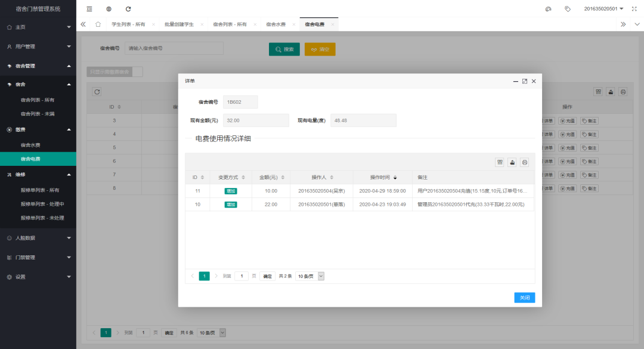Screen dimensions: 644x349
Task: Click the 宿舍编号 search input
Action: [x=174, y=48]
